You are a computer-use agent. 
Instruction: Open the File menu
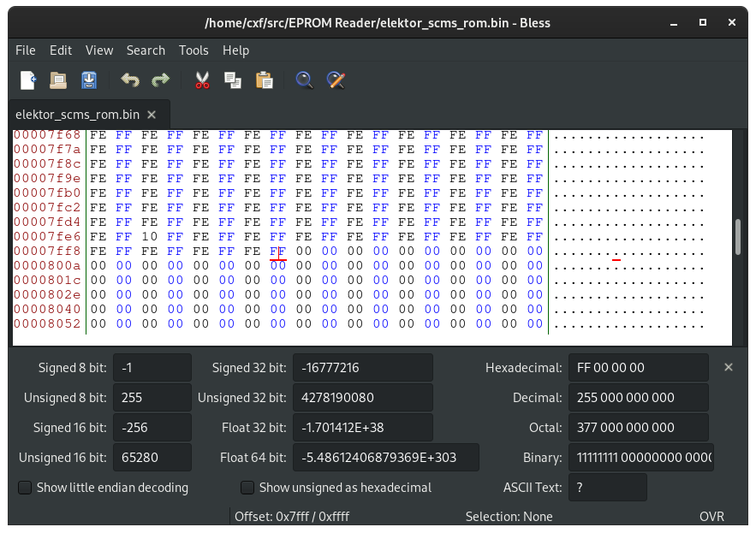click(x=26, y=50)
